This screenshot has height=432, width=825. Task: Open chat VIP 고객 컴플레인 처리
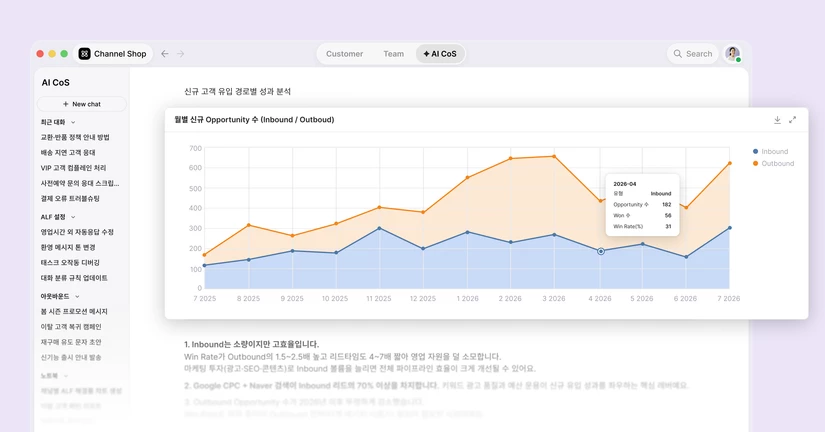point(74,168)
